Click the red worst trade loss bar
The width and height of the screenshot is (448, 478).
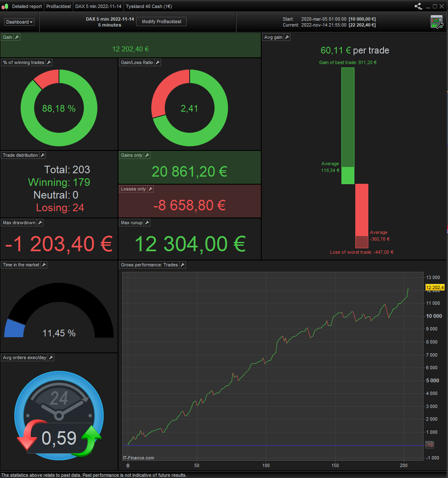(x=362, y=216)
